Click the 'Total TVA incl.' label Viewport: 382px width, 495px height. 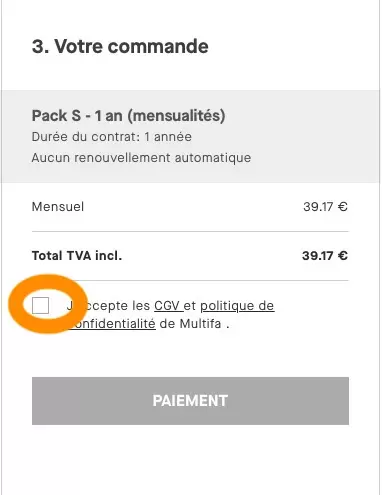click(x=77, y=256)
